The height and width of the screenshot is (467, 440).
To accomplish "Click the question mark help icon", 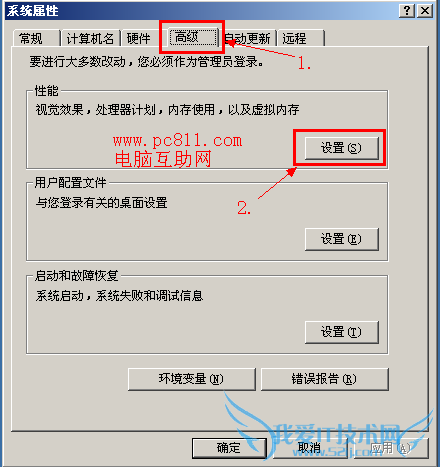I will [x=407, y=11].
